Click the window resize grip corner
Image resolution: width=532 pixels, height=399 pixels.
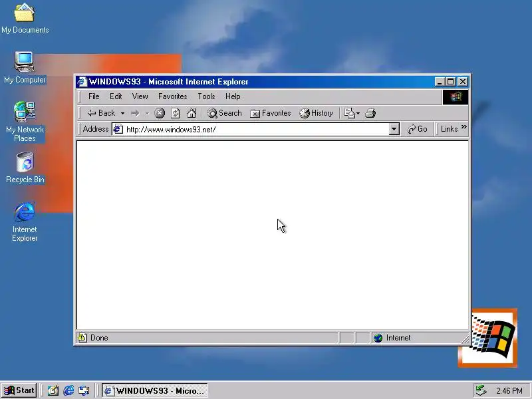[x=465, y=339]
